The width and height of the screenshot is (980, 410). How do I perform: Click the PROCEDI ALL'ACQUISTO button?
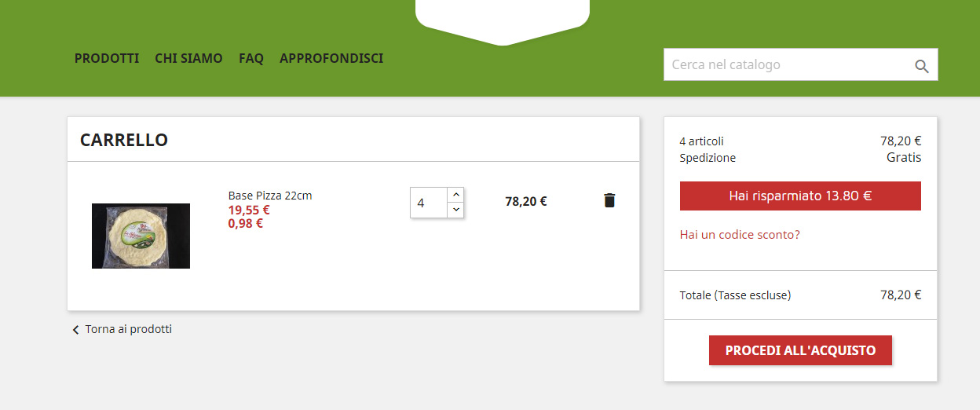tap(800, 350)
